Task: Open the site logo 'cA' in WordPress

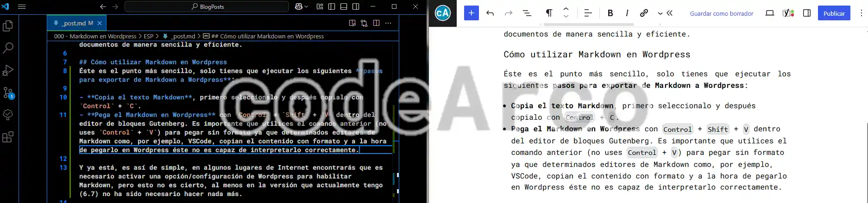Action: pyautogui.click(x=442, y=13)
